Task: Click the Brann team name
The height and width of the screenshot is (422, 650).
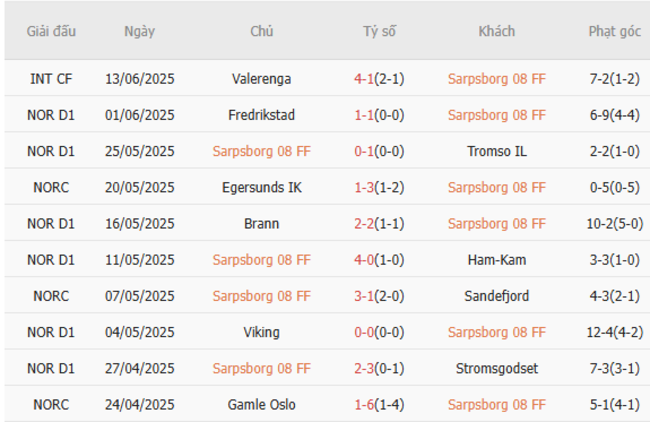Action: (261, 224)
